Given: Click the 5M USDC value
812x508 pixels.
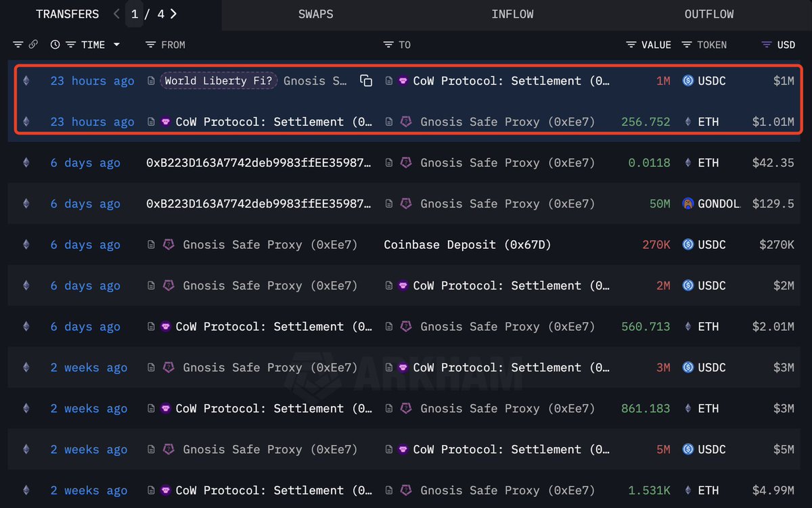Looking at the screenshot, I should 662,450.
